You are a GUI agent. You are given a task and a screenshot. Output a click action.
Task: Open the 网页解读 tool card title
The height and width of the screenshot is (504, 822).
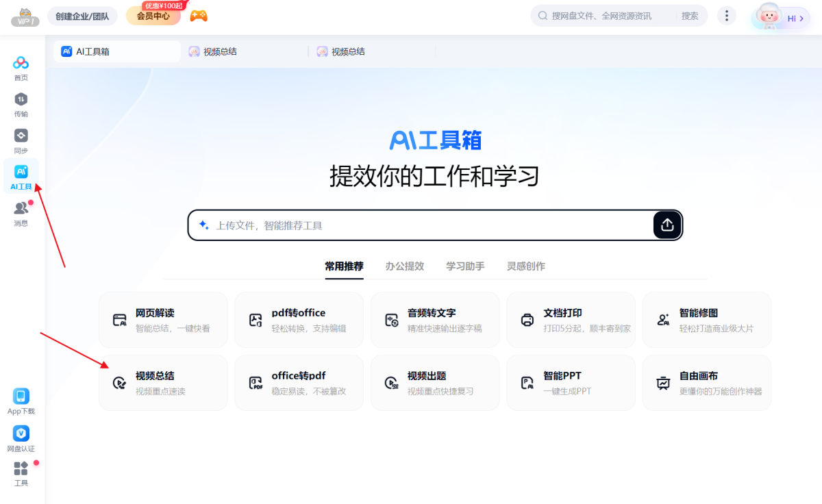click(x=155, y=313)
